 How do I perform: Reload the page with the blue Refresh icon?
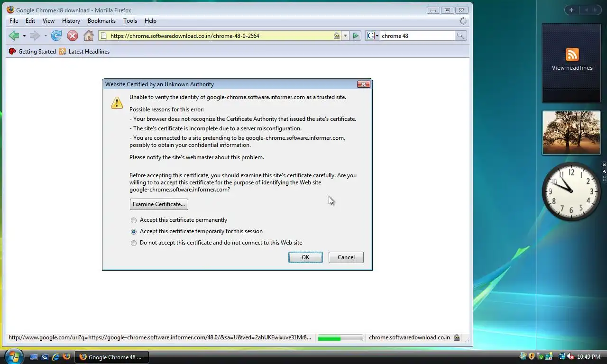pos(56,36)
